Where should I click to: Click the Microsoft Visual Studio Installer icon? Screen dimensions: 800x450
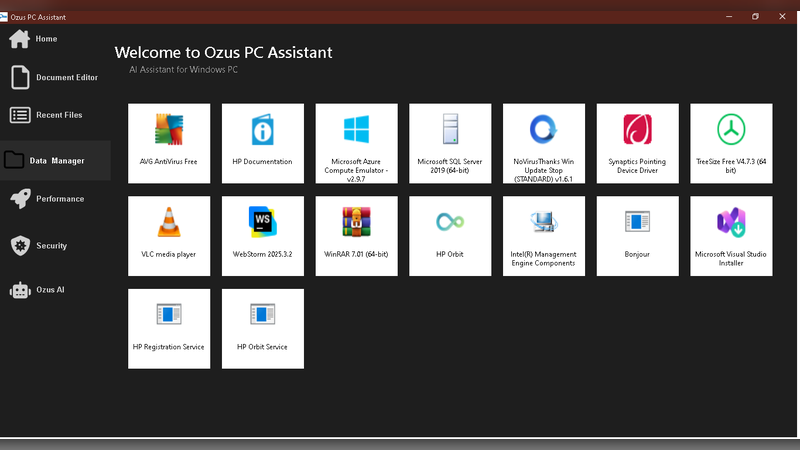[731, 235]
